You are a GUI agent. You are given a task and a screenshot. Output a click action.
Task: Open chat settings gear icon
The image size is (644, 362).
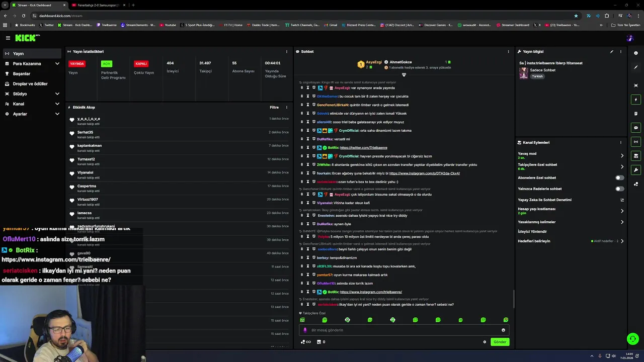(485, 342)
